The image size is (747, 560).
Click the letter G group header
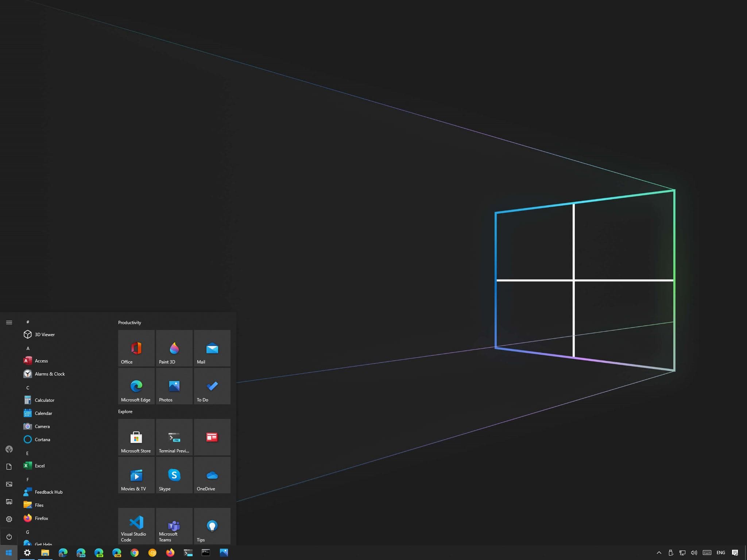click(x=27, y=532)
